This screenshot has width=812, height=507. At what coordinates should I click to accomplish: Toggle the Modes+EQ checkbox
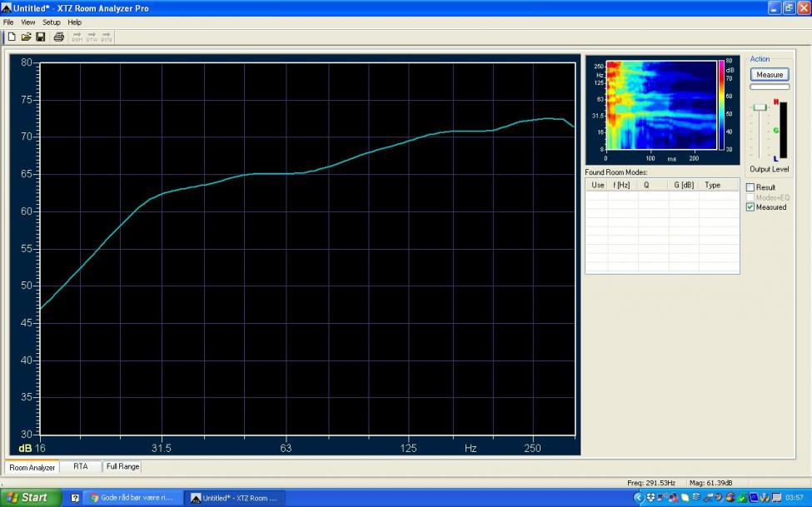(750, 197)
